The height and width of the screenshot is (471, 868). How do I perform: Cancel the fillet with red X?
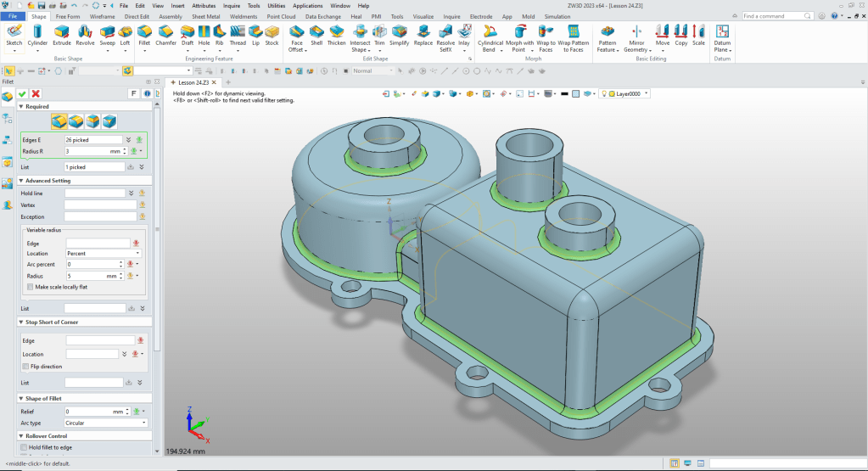36,93
